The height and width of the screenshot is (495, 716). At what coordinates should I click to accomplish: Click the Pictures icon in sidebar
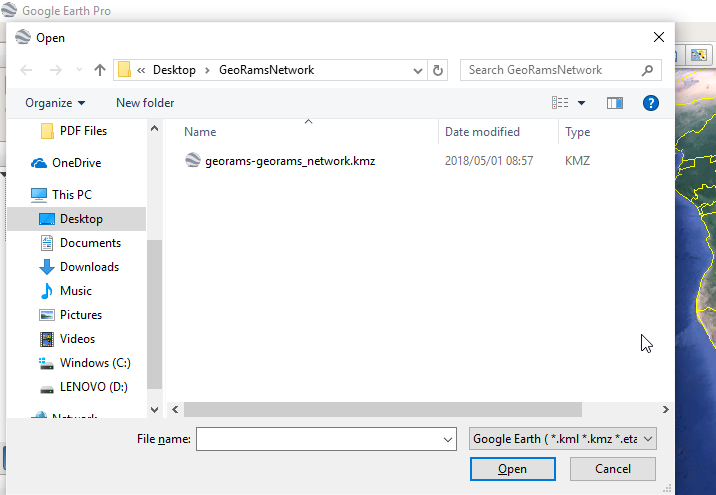(x=47, y=315)
